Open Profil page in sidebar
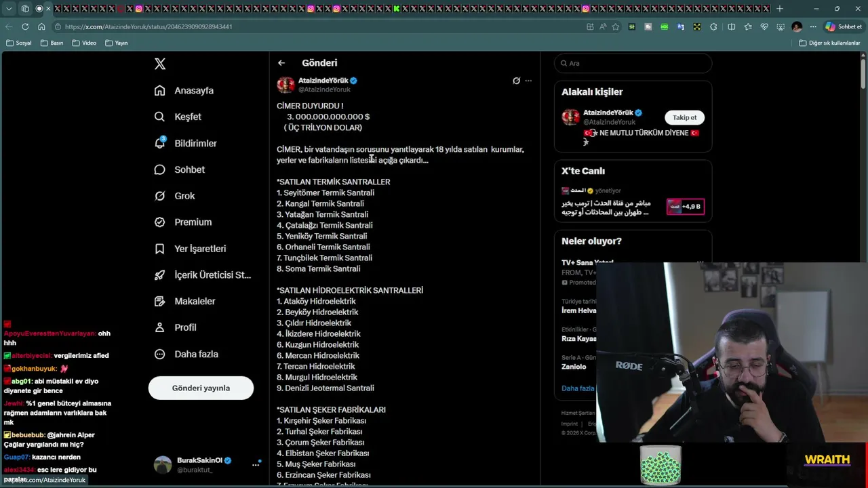Viewport: 868px width, 488px height. [x=175, y=327]
